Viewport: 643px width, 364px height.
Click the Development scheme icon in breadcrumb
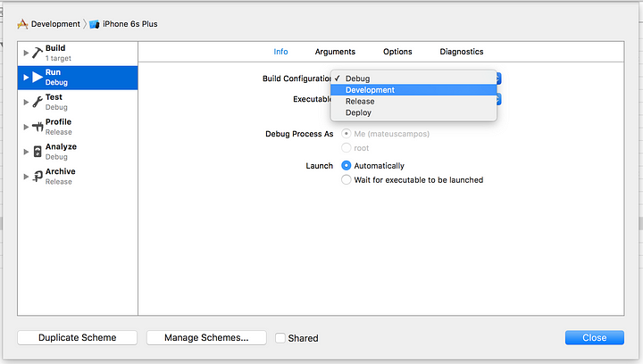pos(22,24)
